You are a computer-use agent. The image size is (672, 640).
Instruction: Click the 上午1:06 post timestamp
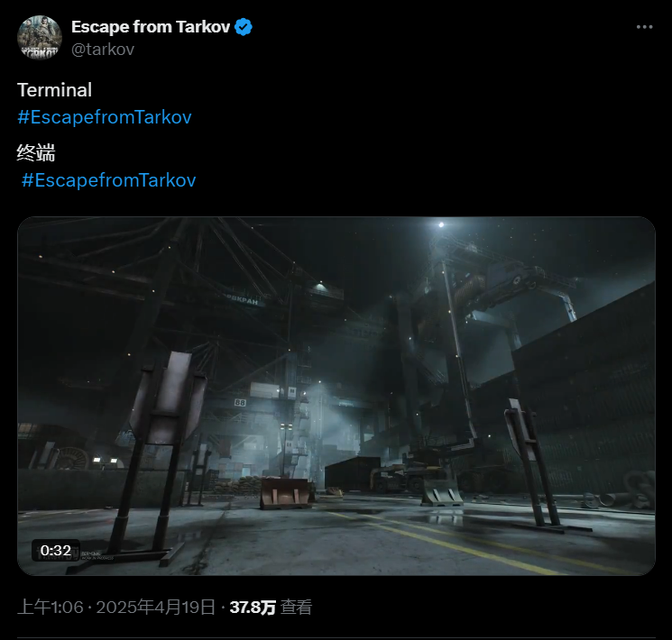[51, 607]
